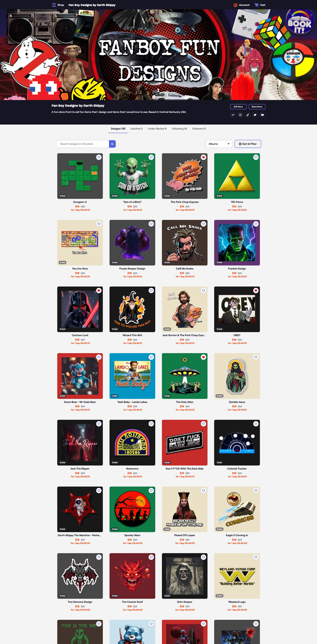
Task: Click the Share Store button
Action: pyautogui.click(x=257, y=107)
